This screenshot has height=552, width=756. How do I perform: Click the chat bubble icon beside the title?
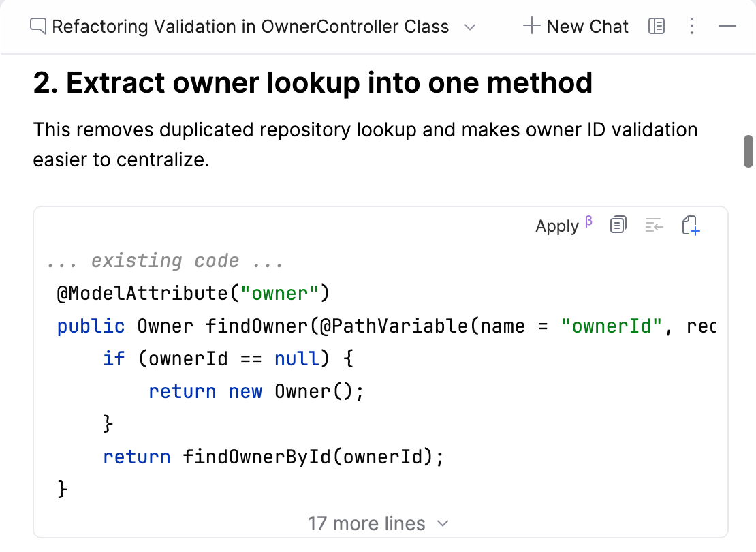[x=38, y=26]
